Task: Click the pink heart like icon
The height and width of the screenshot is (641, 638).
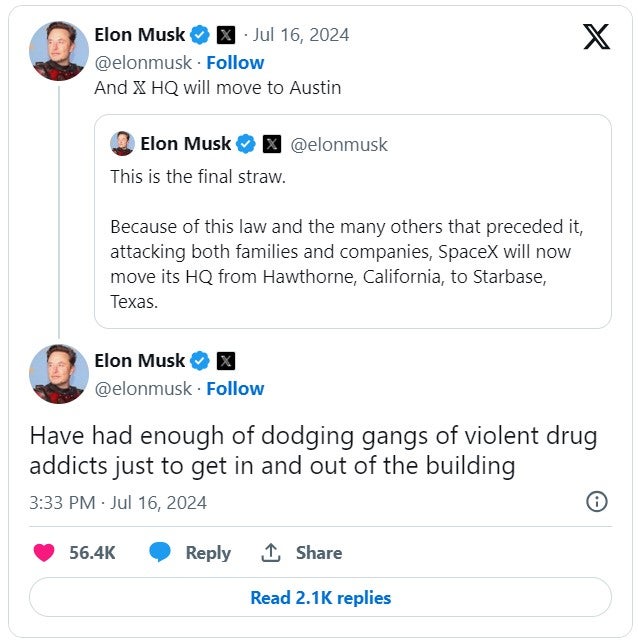Action: click(44, 552)
